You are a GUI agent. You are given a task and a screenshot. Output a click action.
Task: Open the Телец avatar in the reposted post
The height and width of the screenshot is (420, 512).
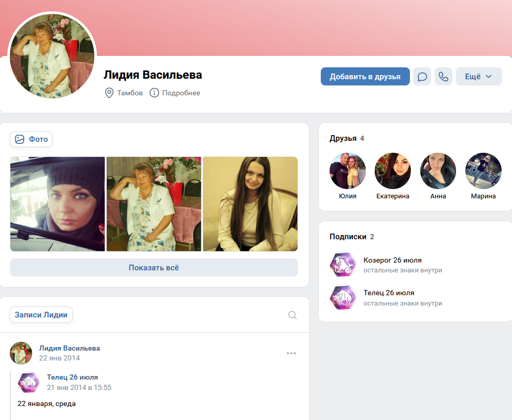point(29,382)
